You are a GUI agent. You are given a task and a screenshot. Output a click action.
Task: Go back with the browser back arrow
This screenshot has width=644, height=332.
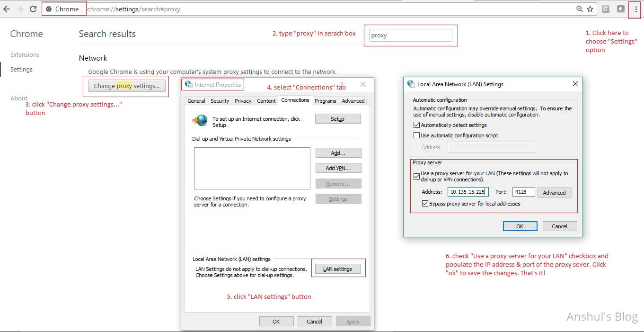coord(7,9)
